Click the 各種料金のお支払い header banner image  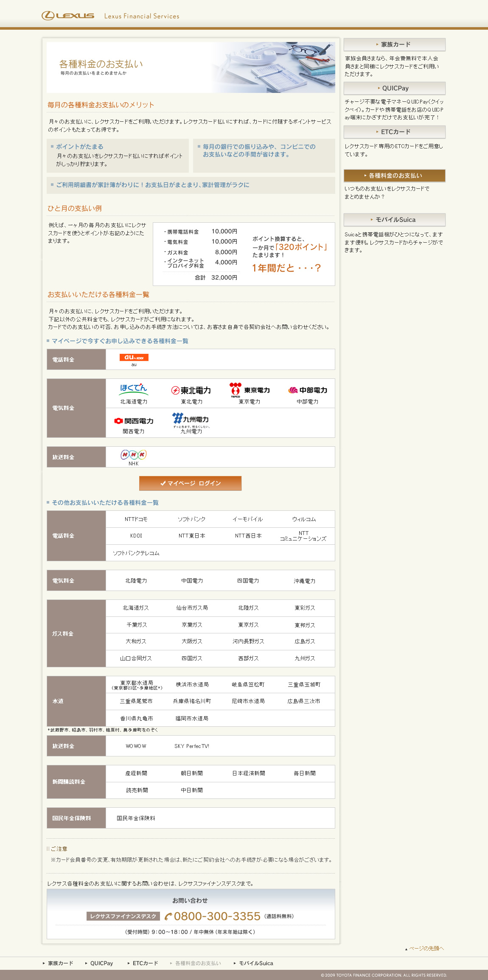point(191,67)
